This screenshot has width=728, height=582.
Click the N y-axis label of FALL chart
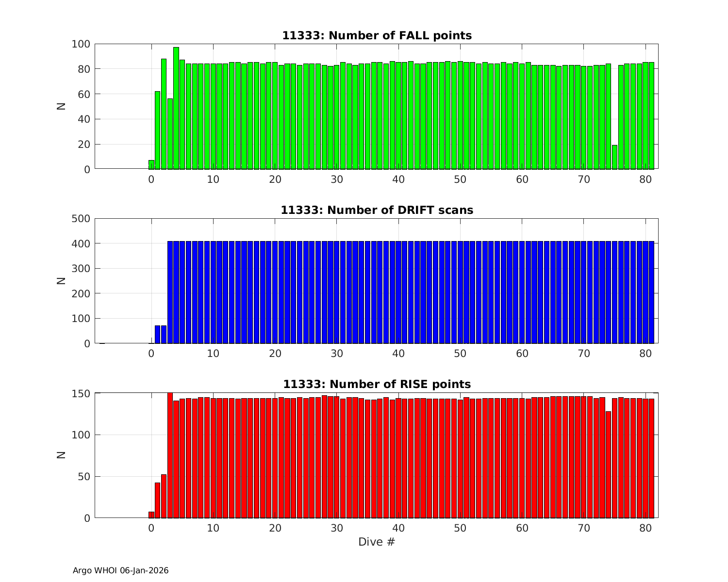62,106
